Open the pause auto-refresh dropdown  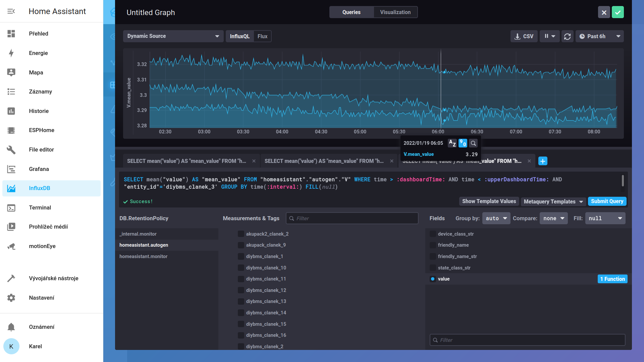click(x=550, y=36)
